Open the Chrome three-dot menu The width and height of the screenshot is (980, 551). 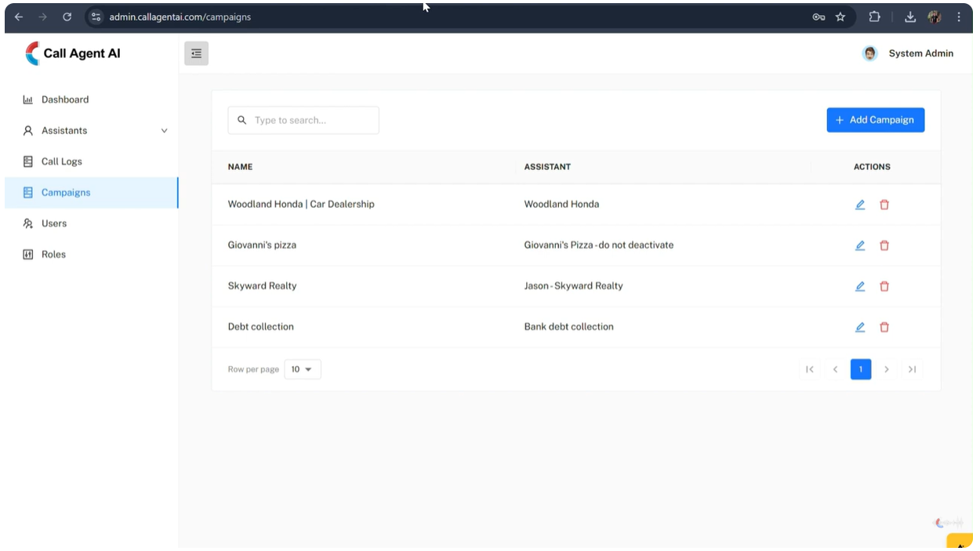(960, 16)
